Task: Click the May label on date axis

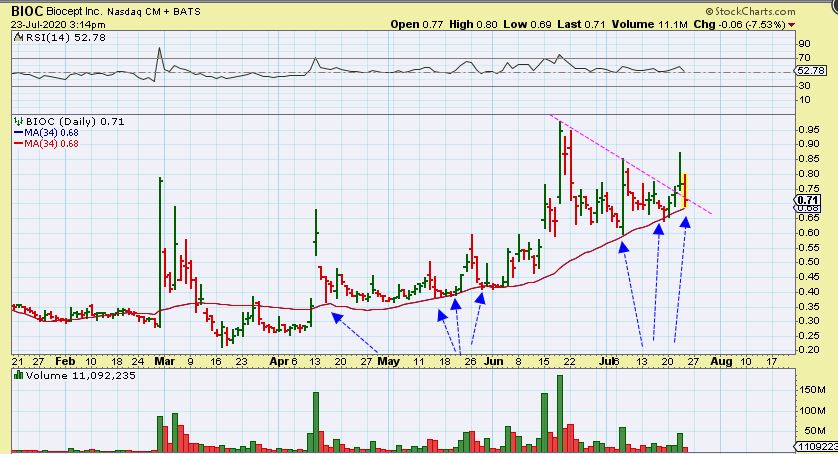Action: coord(389,361)
